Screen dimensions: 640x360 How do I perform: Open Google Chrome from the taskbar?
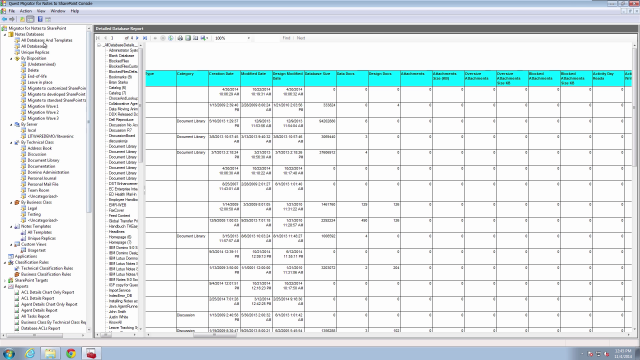coord(71,353)
